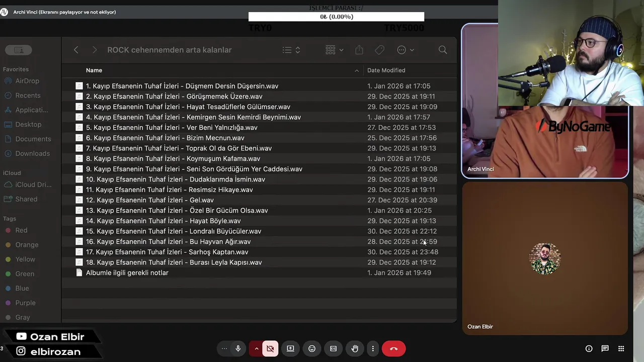Image resolution: width=644 pixels, height=362 pixels.
Task: Filter by Blue tag
Action: (x=17, y=289)
